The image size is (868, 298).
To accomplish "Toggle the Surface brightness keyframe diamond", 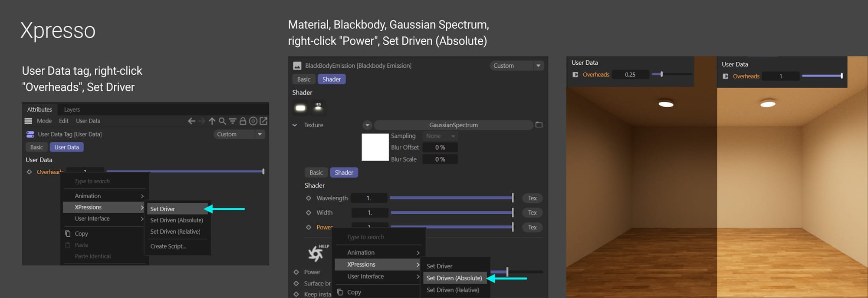I will (x=296, y=283).
